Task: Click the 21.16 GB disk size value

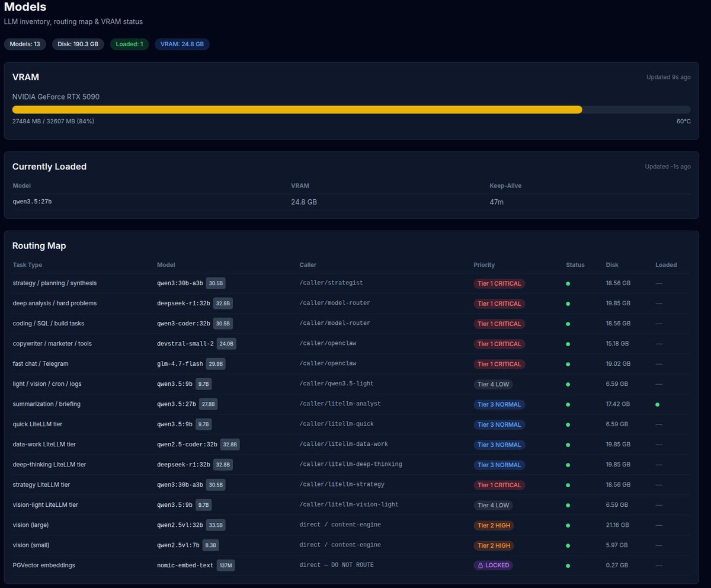Action: [618, 525]
